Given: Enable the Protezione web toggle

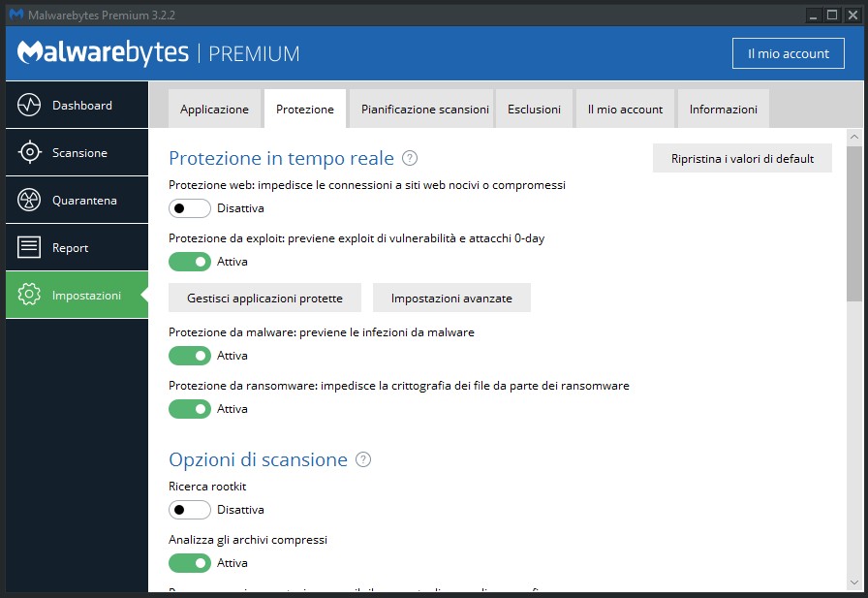Looking at the screenshot, I should click(189, 208).
